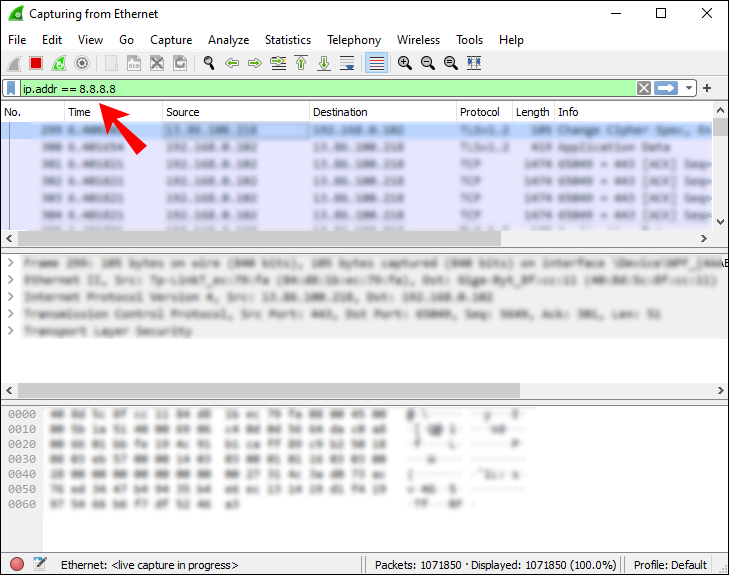This screenshot has height=575, width=729.
Task: Reset packet text to normal size
Action: point(451,63)
